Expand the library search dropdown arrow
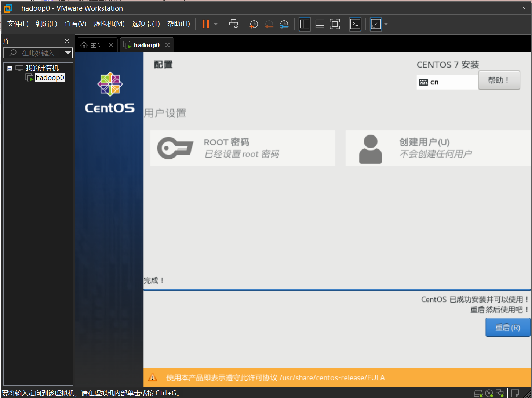 tap(68, 53)
